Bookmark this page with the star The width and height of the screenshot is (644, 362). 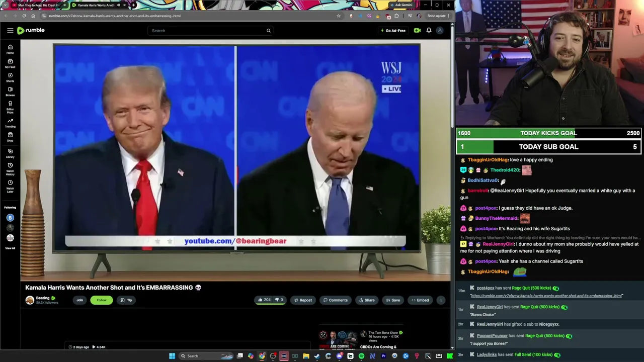click(x=339, y=16)
